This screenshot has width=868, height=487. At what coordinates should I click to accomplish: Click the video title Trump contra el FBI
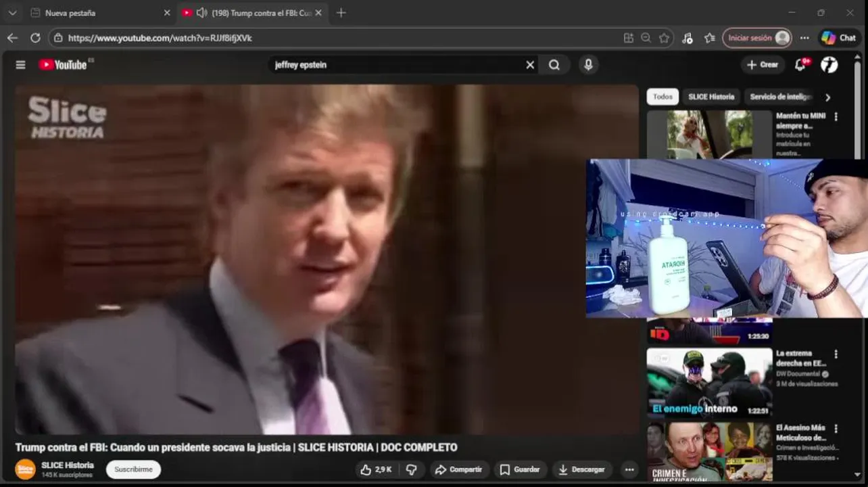(x=236, y=447)
